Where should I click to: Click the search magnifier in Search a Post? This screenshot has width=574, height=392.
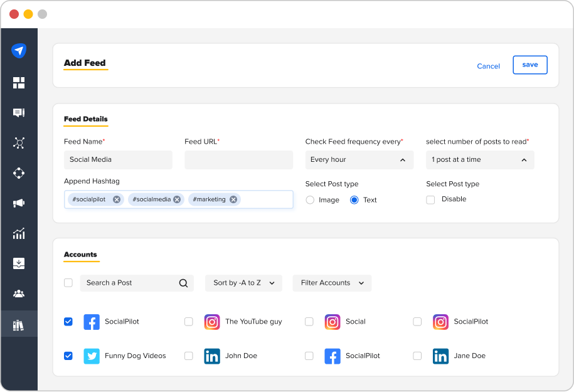coord(183,283)
